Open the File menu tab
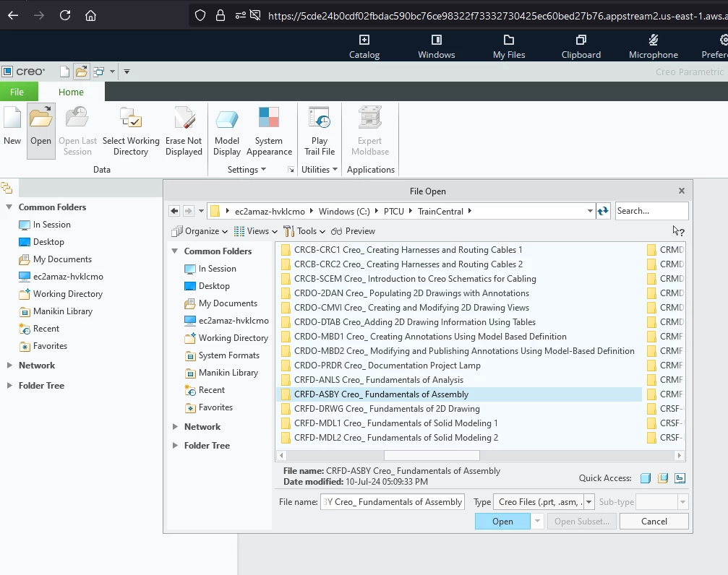728x575 pixels. coord(17,92)
